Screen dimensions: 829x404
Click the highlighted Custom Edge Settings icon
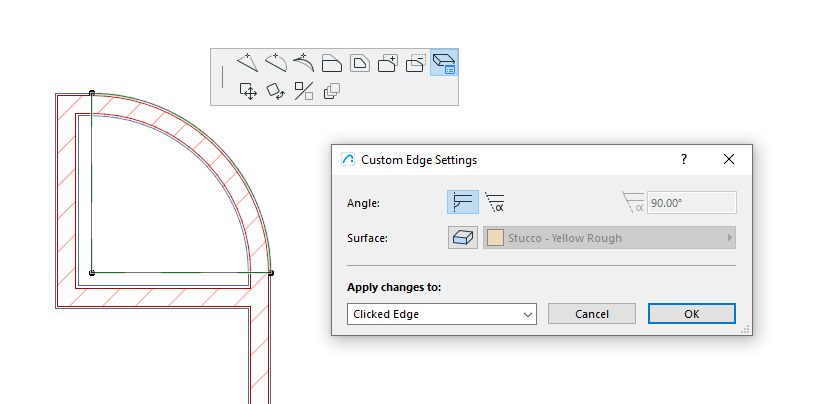[x=444, y=63]
